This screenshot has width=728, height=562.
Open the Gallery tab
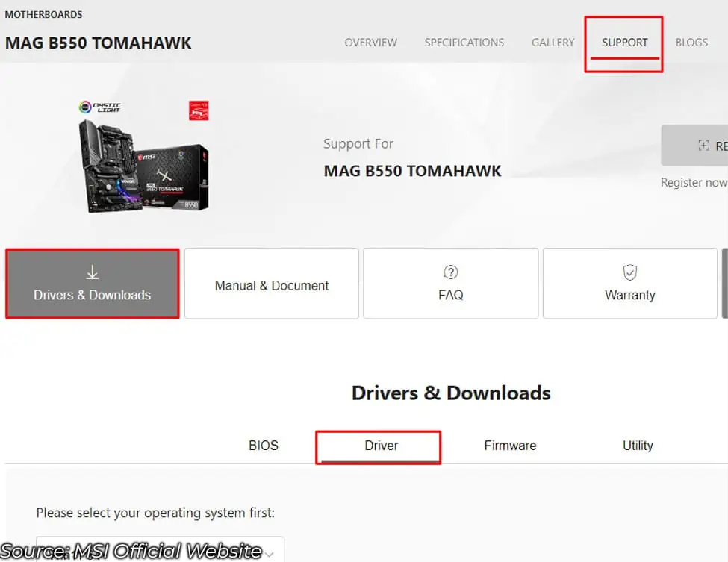(553, 43)
